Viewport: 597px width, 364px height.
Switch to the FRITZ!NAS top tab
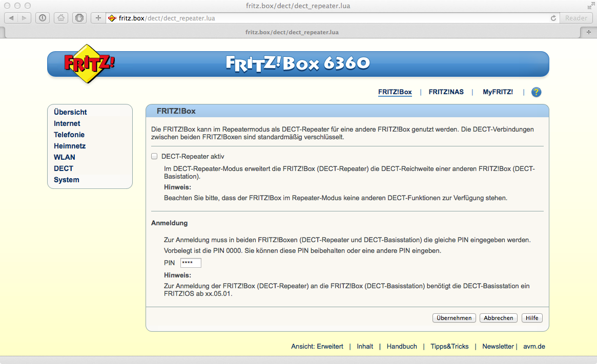pos(446,92)
